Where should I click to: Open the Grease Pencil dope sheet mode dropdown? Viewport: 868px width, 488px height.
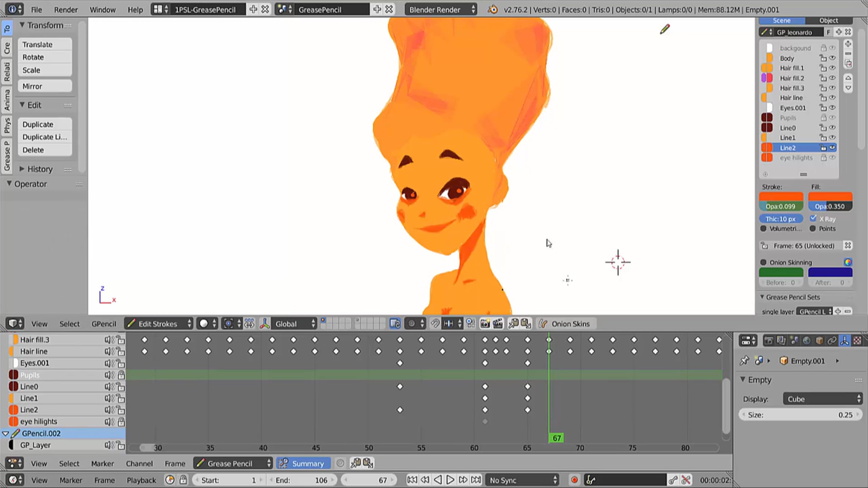pos(233,463)
